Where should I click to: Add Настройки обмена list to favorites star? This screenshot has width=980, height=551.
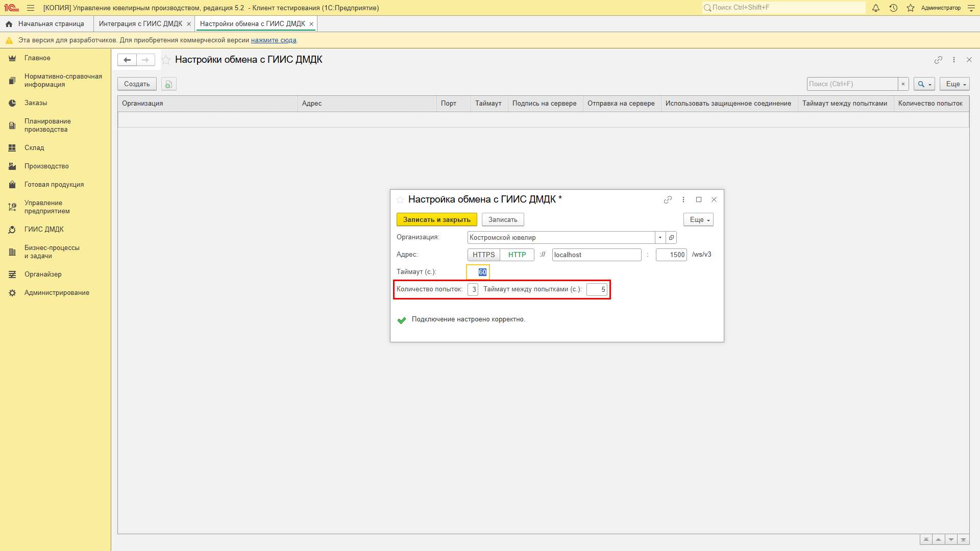[x=166, y=60]
